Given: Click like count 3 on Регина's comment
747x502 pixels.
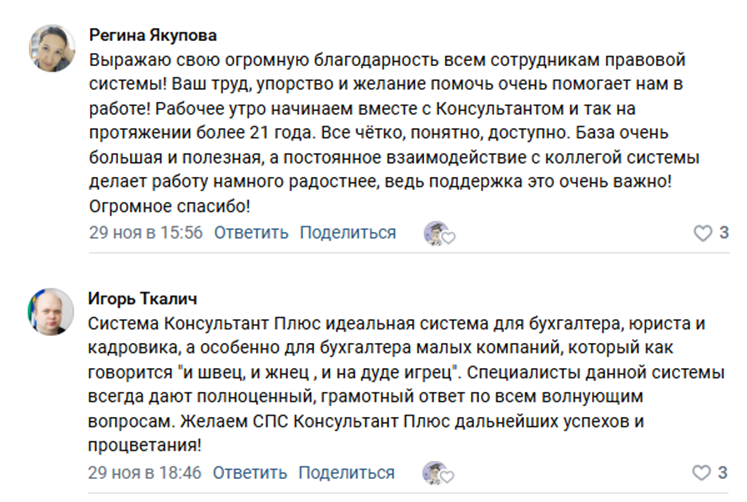Looking at the screenshot, I should point(724,233).
